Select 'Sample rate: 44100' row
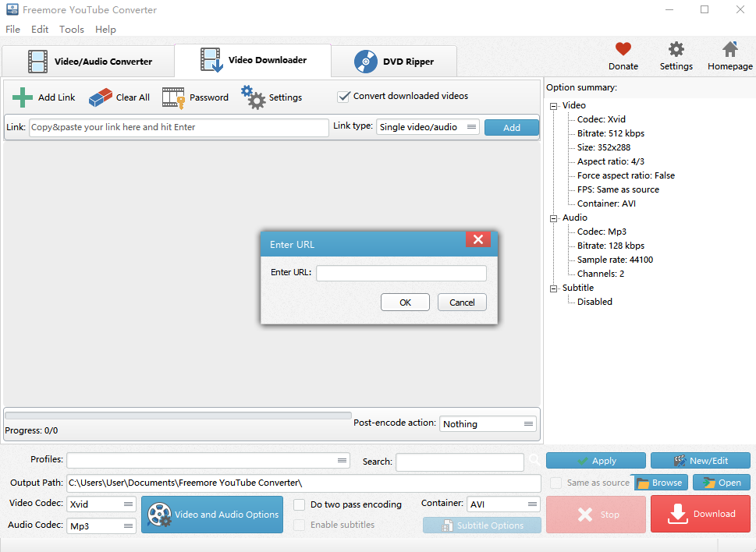 [615, 260]
